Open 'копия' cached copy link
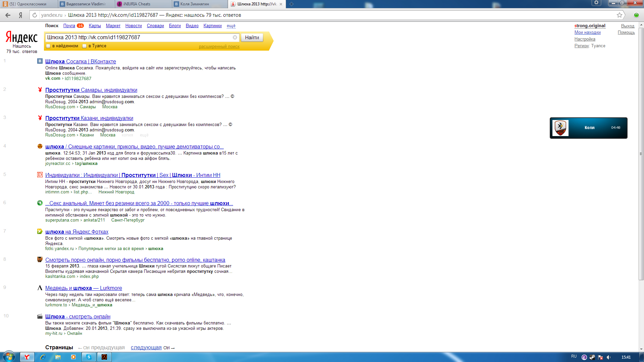 tap(127, 135)
